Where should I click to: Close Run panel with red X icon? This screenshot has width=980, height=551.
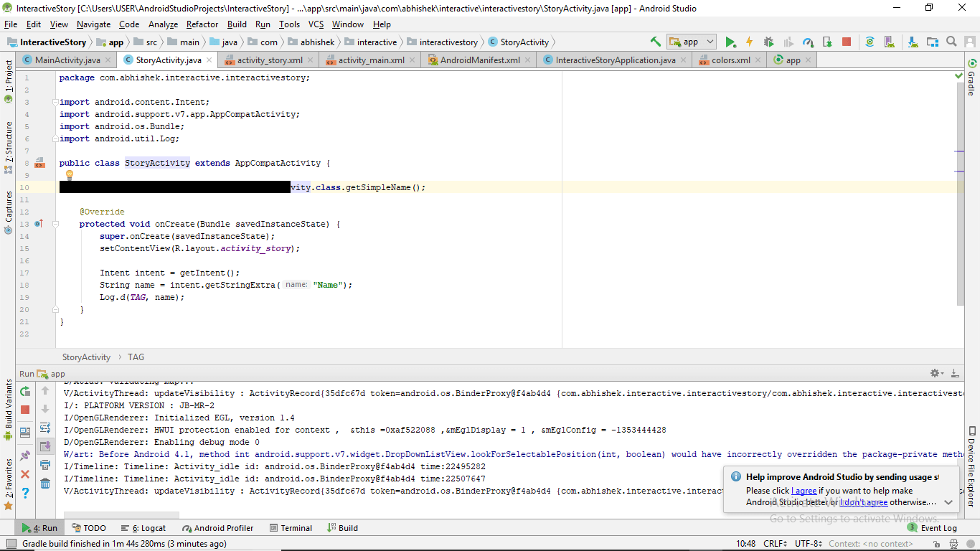[x=25, y=474]
